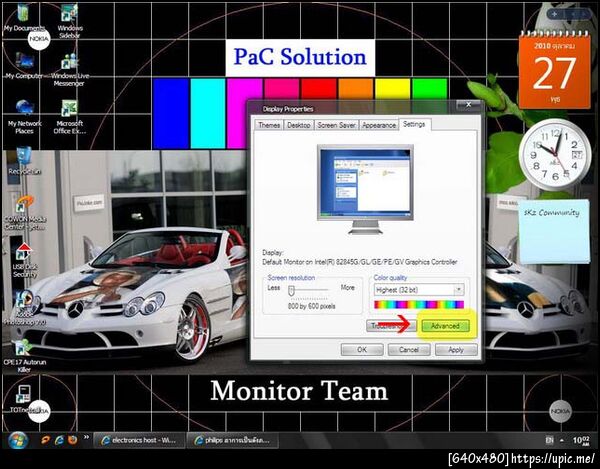Open the Start menu orb

[17, 440]
